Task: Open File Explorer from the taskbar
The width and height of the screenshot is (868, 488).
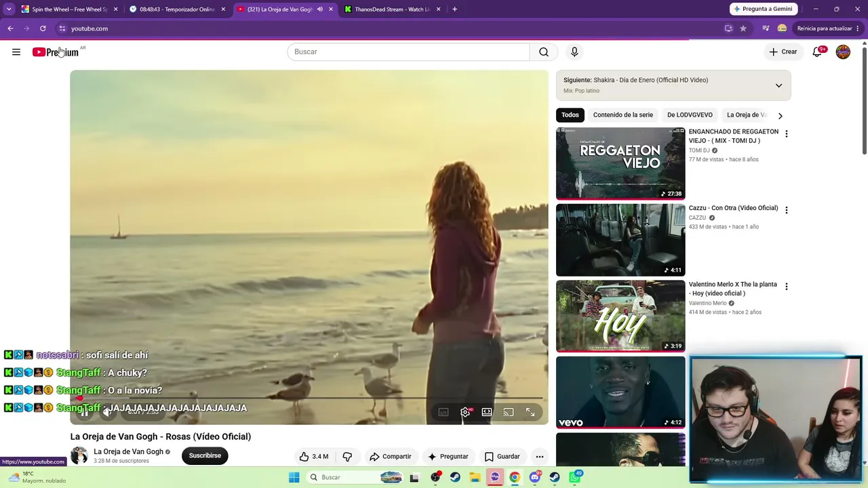Action: click(x=475, y=477)
